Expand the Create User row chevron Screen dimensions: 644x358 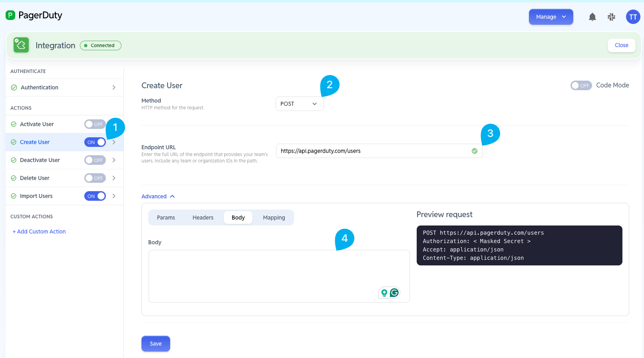[114, 142]
